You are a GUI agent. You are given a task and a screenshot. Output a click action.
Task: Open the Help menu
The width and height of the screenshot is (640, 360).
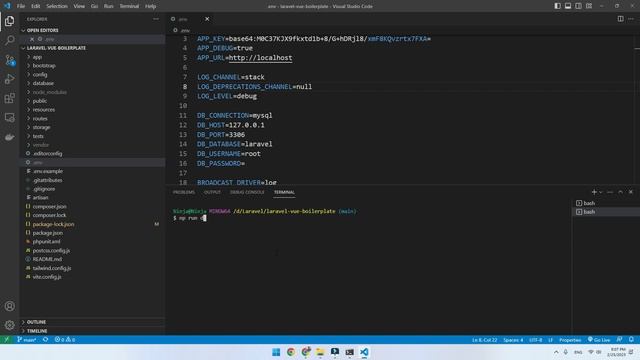point(151,6)
